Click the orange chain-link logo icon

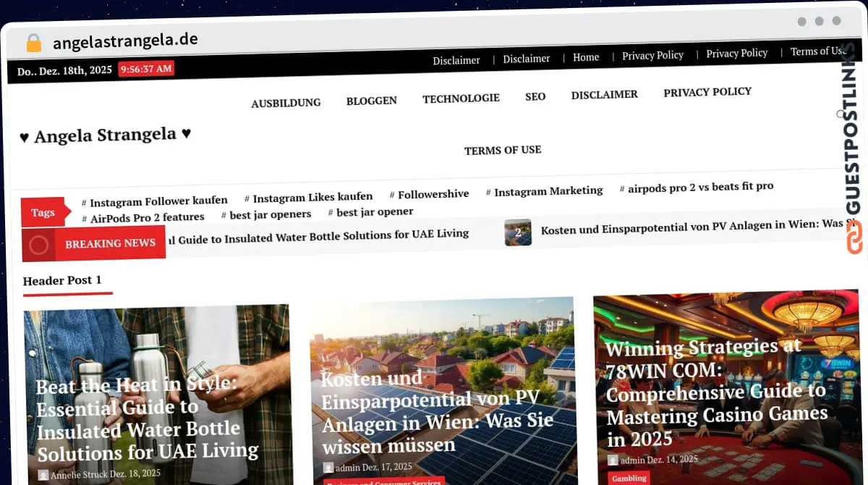click(855, 237)
